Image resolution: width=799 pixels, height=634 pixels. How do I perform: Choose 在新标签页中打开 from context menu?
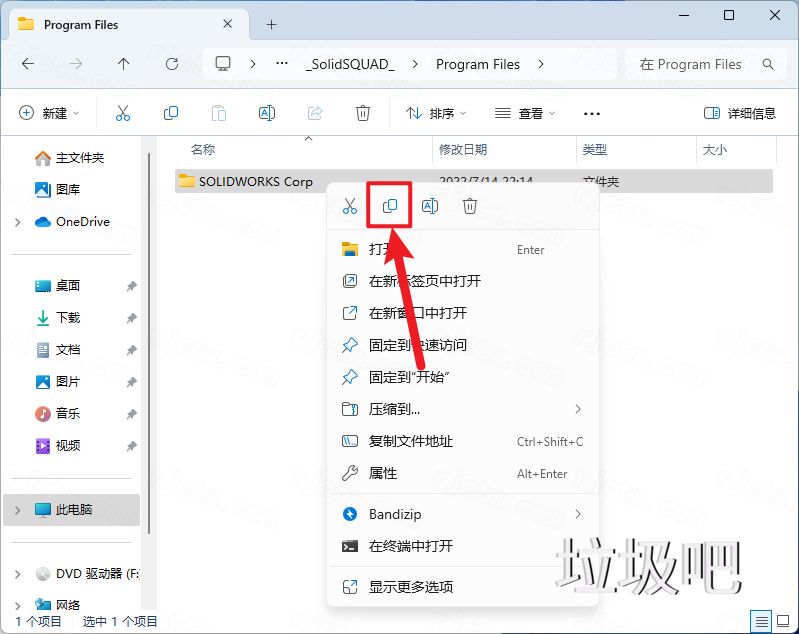463,281
